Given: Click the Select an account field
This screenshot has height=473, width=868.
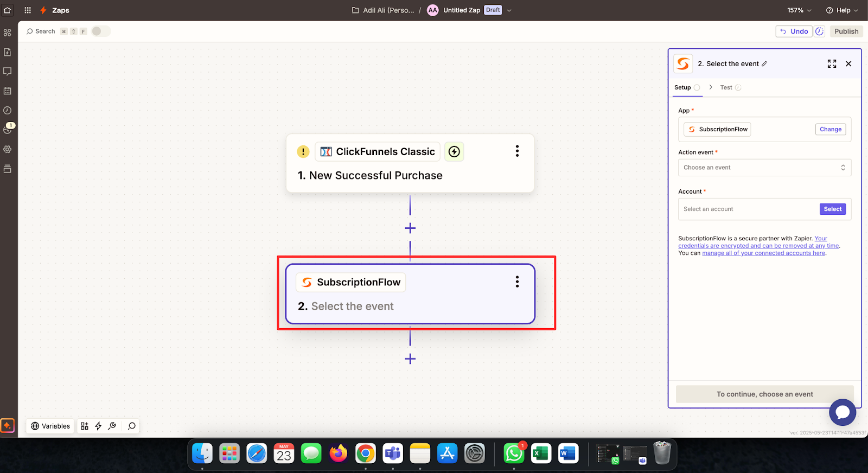Looking at the screenshot, I should click(764, 209).
